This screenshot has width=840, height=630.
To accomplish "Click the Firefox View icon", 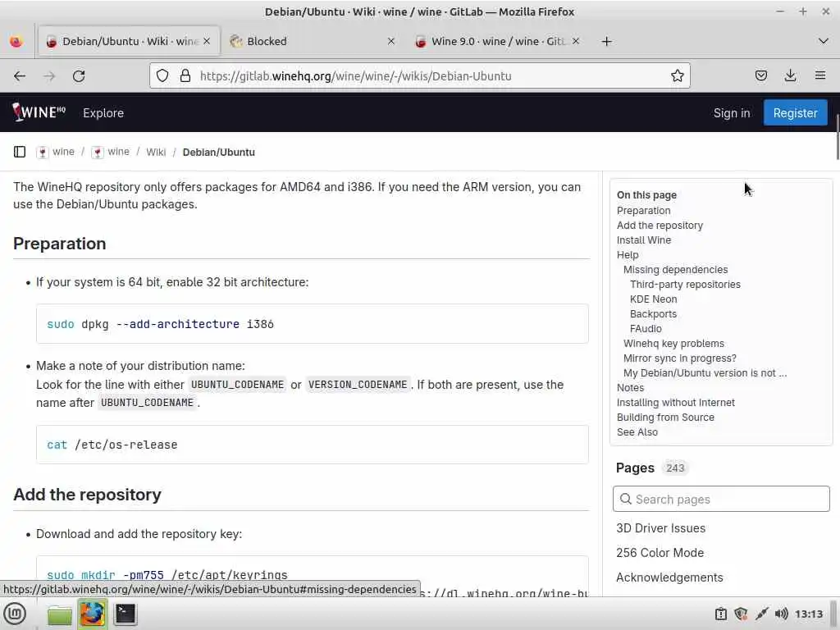I will 16,41.
